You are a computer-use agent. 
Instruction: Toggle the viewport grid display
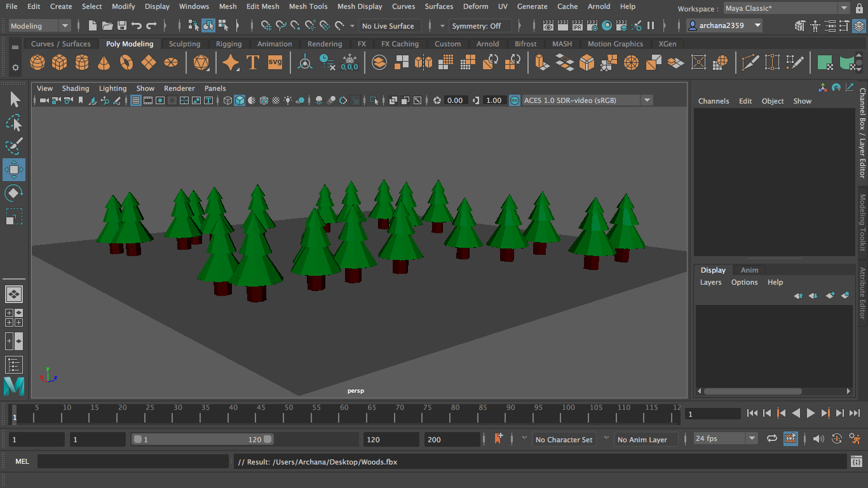[136, 100]
